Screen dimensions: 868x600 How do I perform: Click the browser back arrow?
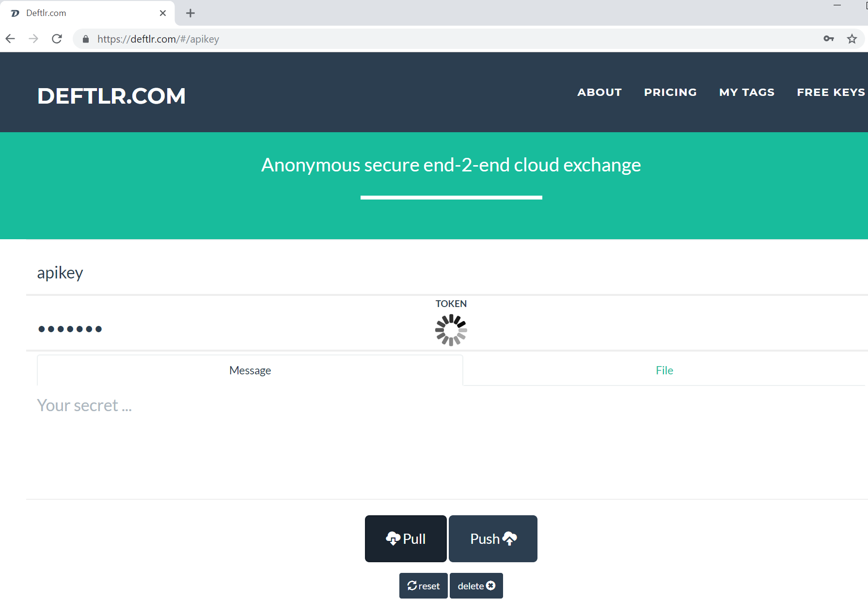(x=10, y=39)
